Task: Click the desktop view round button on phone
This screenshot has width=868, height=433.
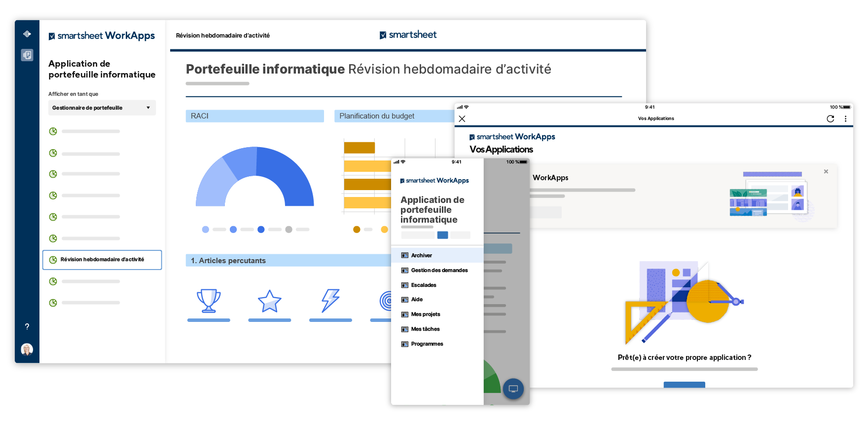Action: coord(513,389)
